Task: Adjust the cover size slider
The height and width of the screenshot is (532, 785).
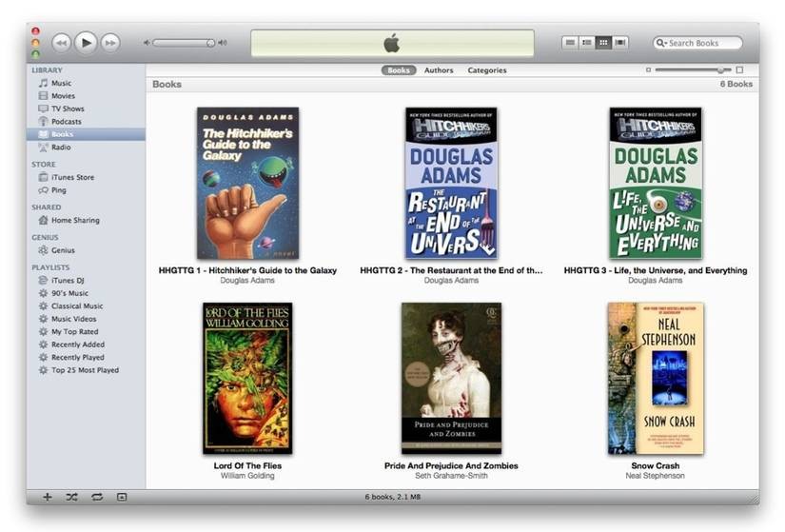Action: [694, 70]
